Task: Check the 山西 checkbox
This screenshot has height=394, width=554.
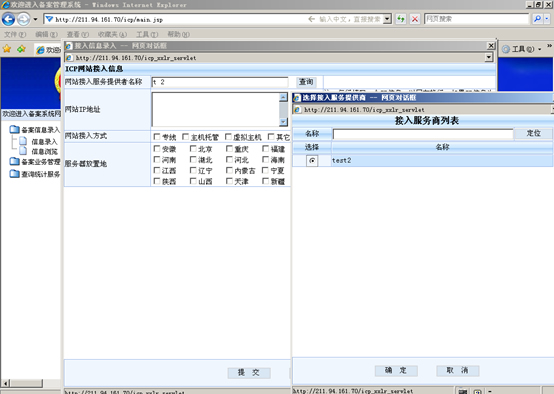Action: (x=193, y=181)
